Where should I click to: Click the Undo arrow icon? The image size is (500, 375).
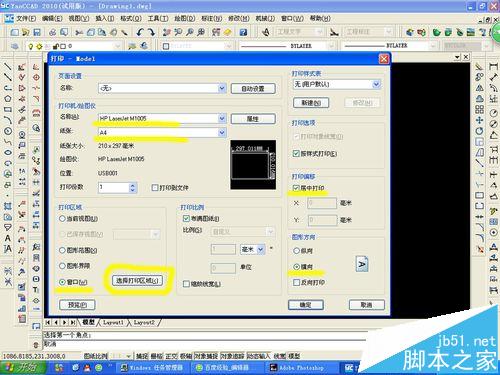140,32
